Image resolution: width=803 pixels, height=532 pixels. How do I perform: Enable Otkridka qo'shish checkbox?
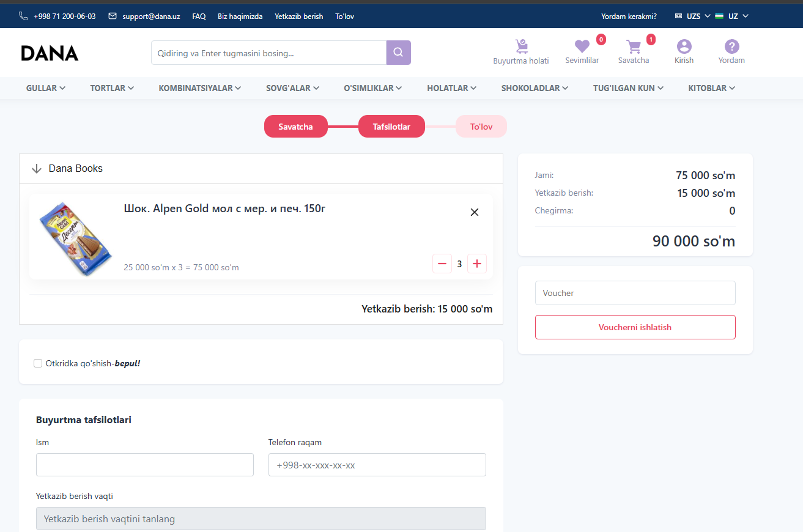point(38,363)
